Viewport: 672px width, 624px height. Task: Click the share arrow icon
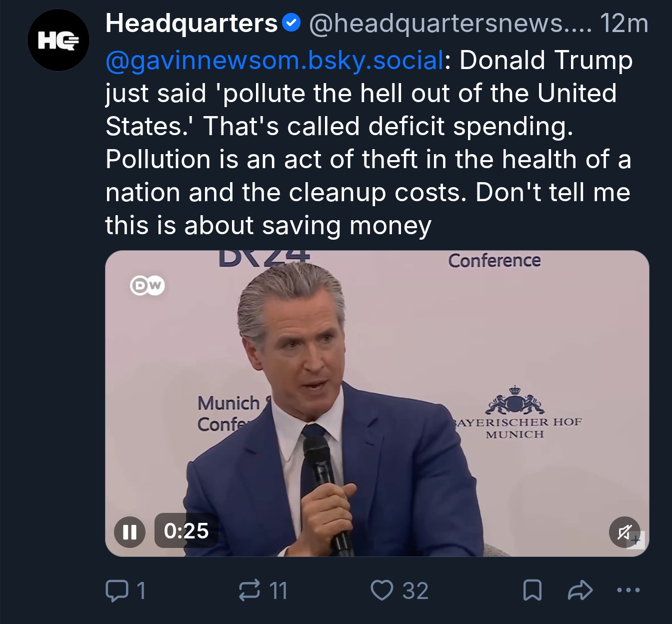tap(580, 590)
